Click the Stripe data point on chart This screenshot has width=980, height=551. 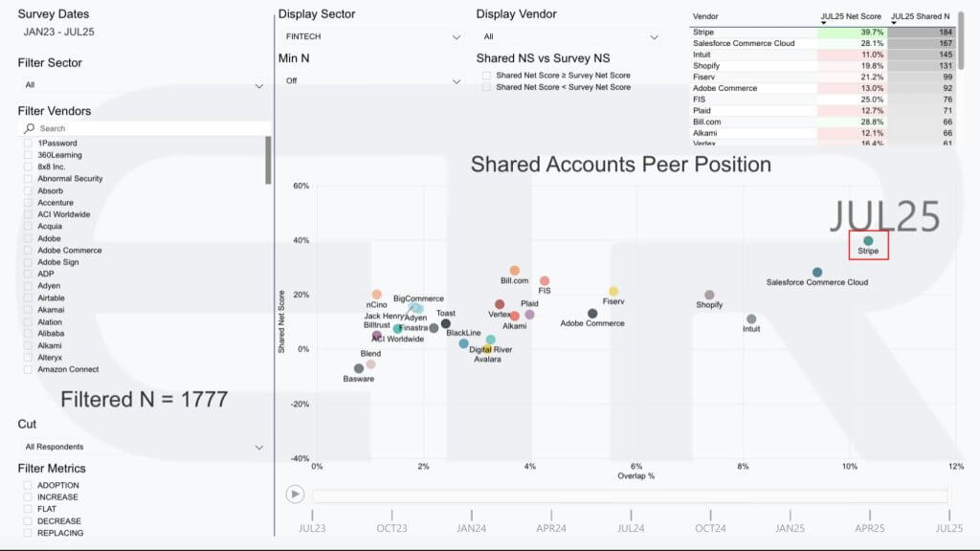click(x=868, y=241)
